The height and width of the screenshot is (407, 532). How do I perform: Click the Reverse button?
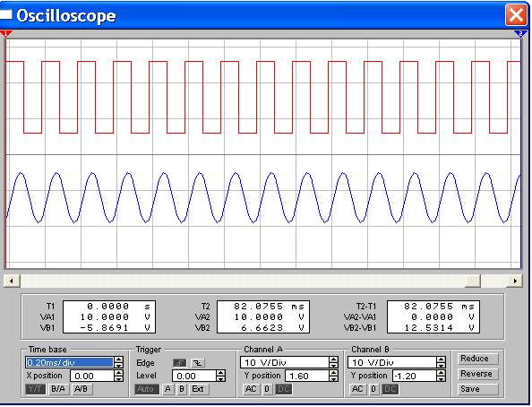477,374
